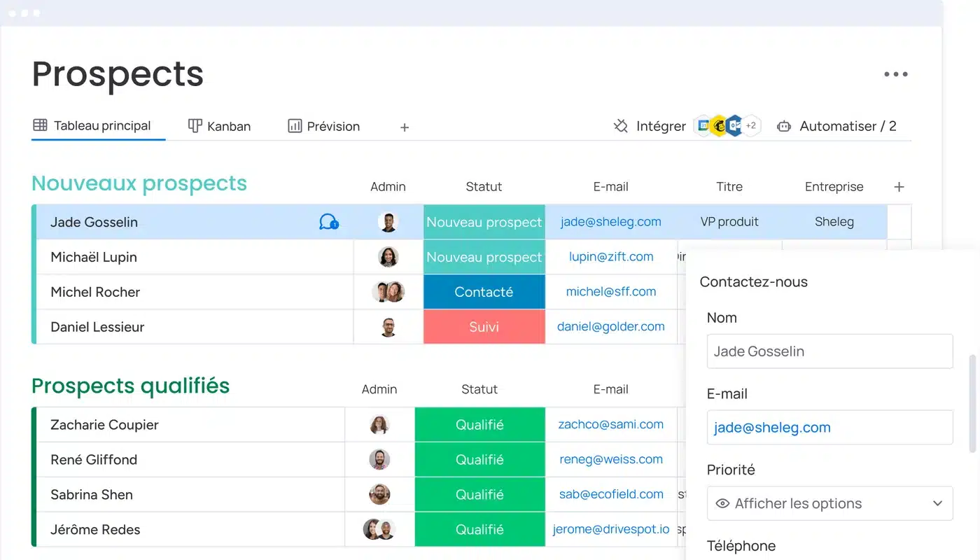Open the lupin@zift.com email link
Screen dimensions: 980x560
611,257
